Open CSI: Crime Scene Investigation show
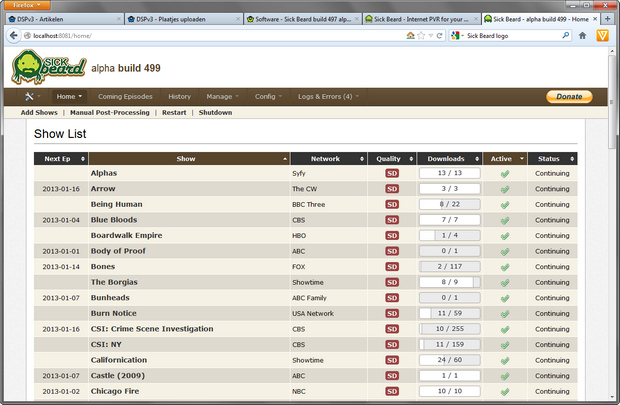This screenshot has height=405, width=620. tap(152, 329)
